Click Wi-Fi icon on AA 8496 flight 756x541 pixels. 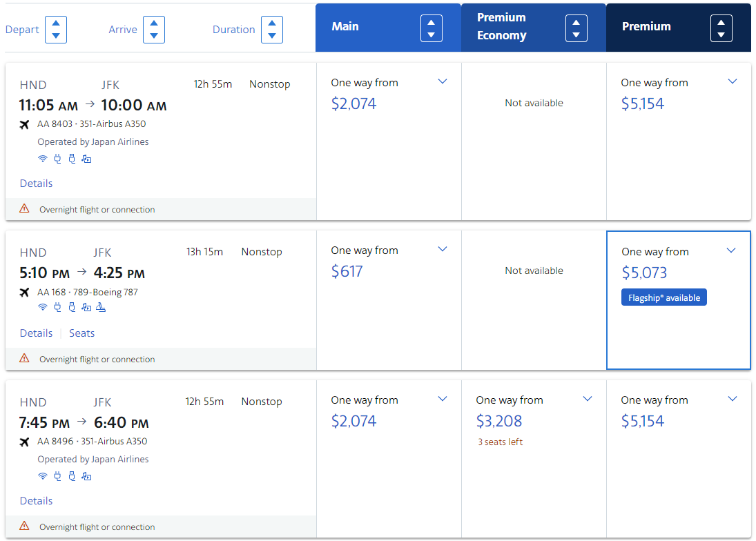pos(42,476)
